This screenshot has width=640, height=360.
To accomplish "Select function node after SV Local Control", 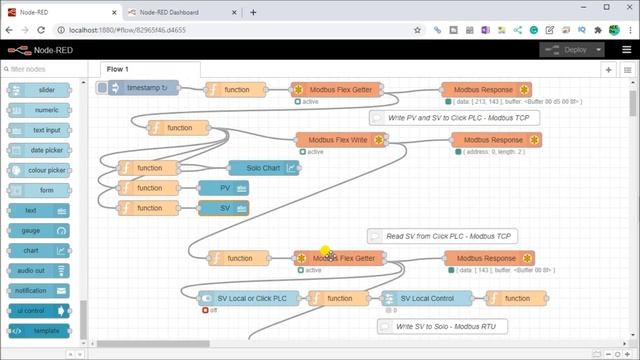I will (x=516, y=298).
